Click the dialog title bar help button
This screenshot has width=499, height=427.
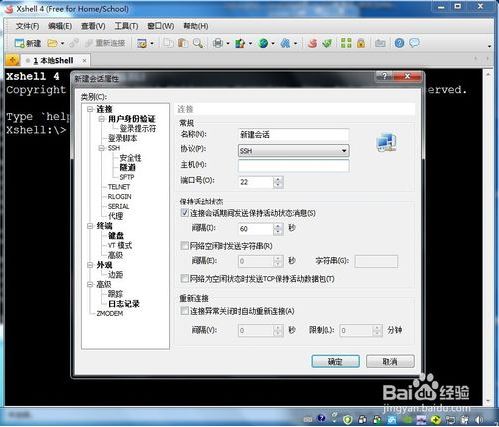pyautogui.click(x=385, y=76)
